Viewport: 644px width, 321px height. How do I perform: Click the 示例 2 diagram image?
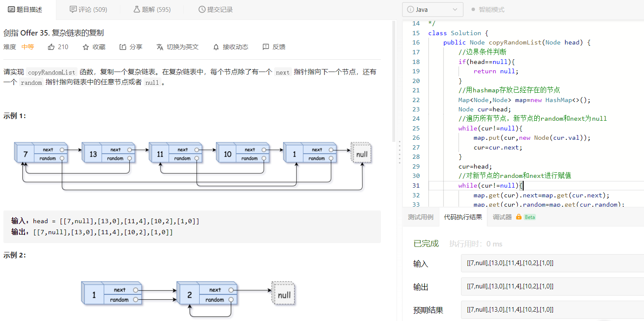(x=188, y=299)
